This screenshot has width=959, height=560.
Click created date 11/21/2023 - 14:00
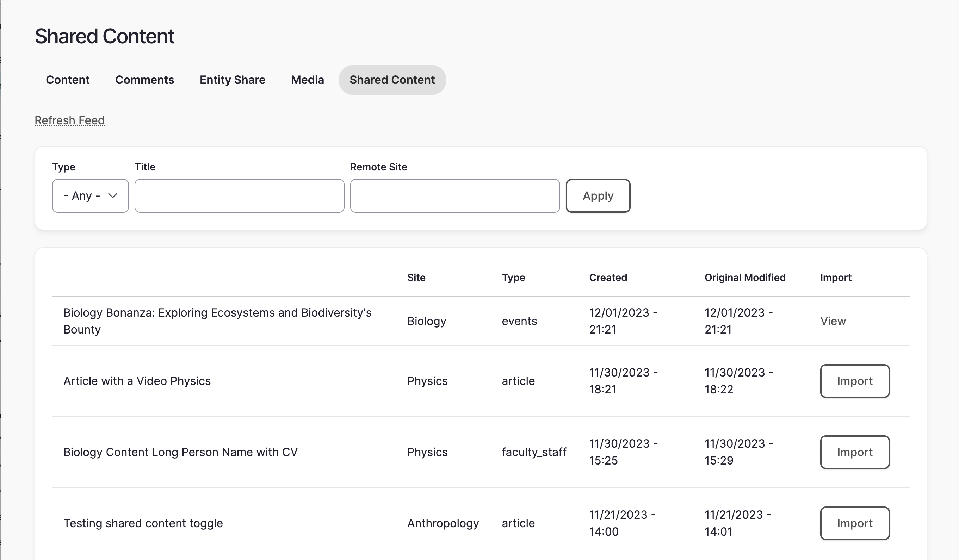622,523
